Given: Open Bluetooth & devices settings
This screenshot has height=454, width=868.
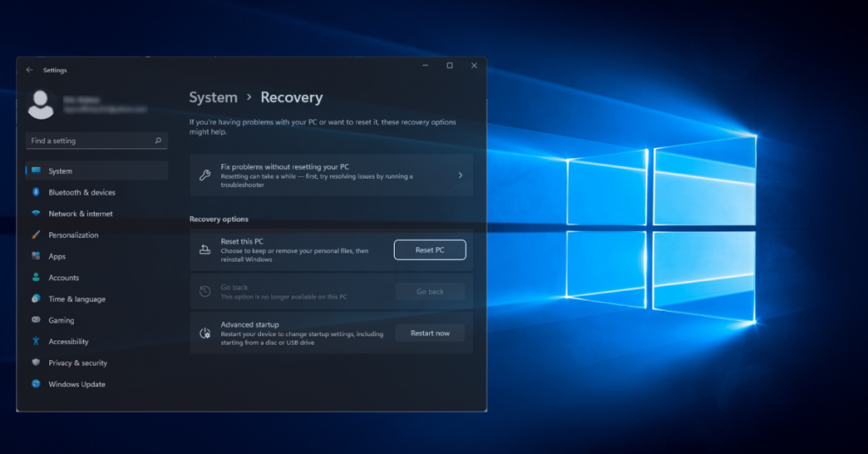Looking at the screenshot, I should pos(82,192).
